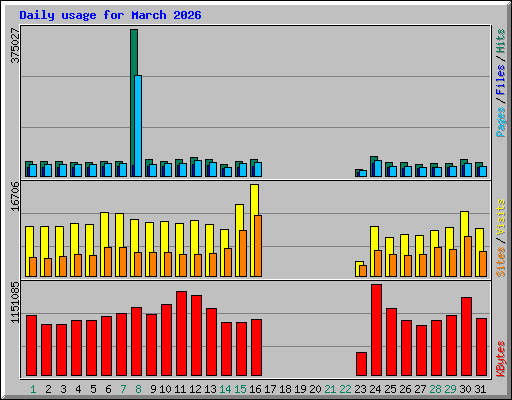The image size is (512, 400).
Task: Click day 3 label on the x-axis
Action: click(63, 389)
